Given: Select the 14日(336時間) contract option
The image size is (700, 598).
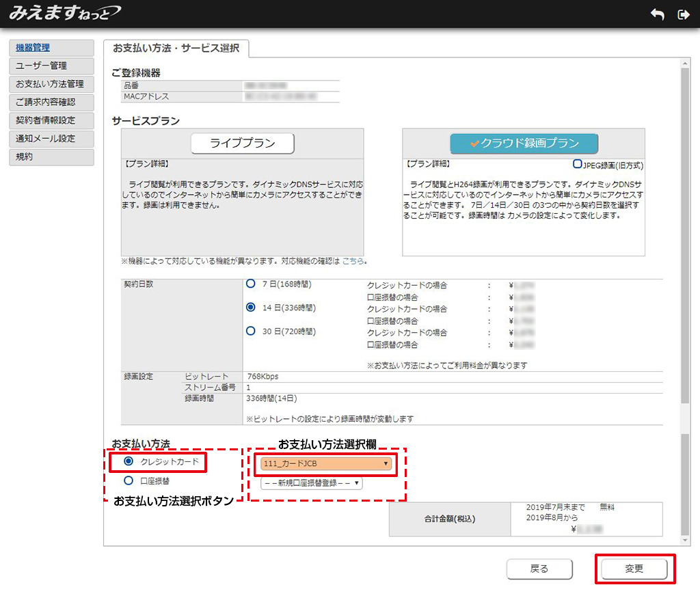Looking at the screenshot, I should 251,308.
